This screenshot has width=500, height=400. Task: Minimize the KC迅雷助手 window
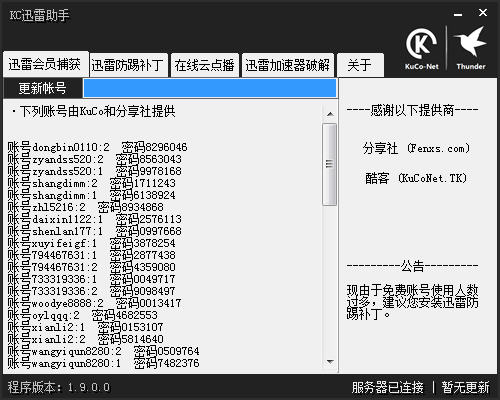[x=458, y=14]
